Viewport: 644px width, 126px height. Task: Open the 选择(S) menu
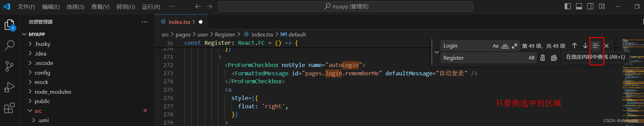pos(75,7)
